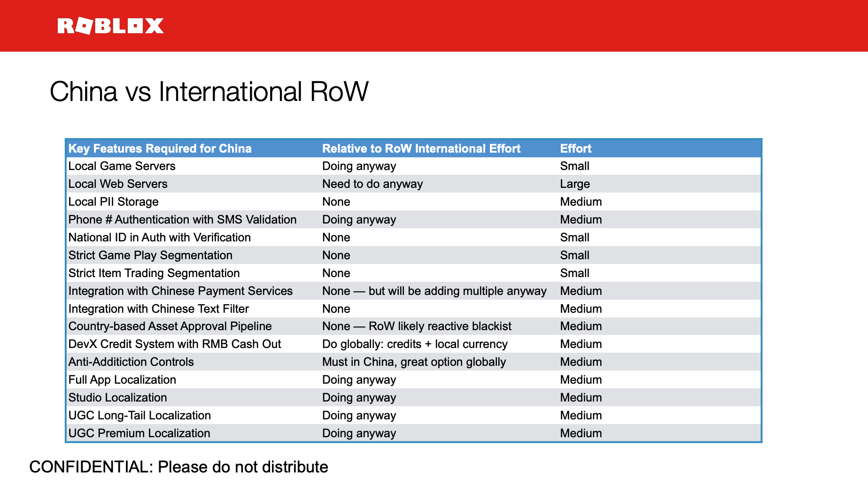
Task: Select the slide title 'China vs International RoW'
Action: pyautogui.click(x=209, y=91)
